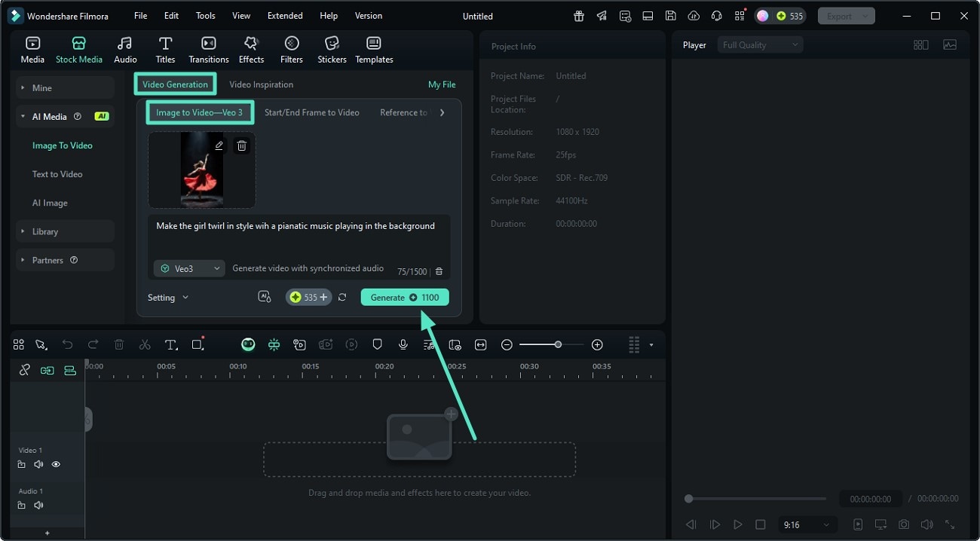Viewport: 980px width, 541px height.
Task: Refresh the AI credits balance
Action: point(342,298)
